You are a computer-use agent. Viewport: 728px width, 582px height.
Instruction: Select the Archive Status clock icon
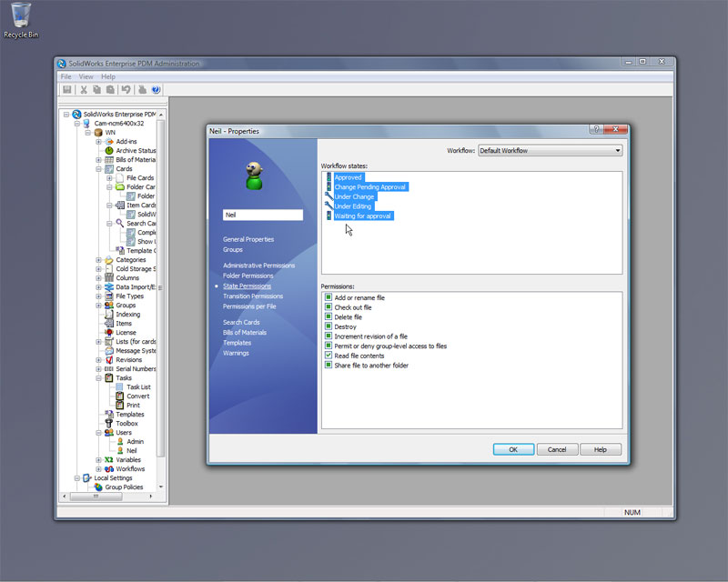(109, 151)
